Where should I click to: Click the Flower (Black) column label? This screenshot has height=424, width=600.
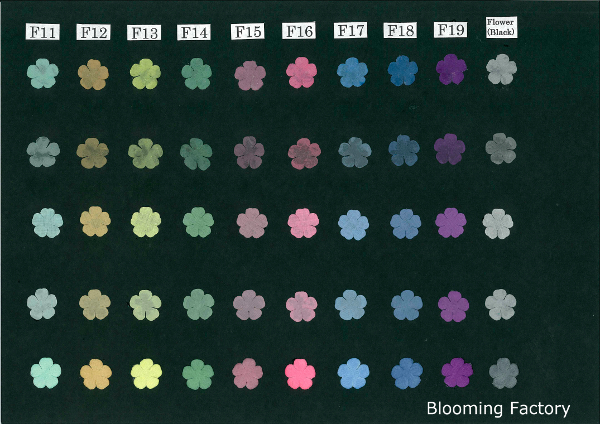click(x=501, y=28)
